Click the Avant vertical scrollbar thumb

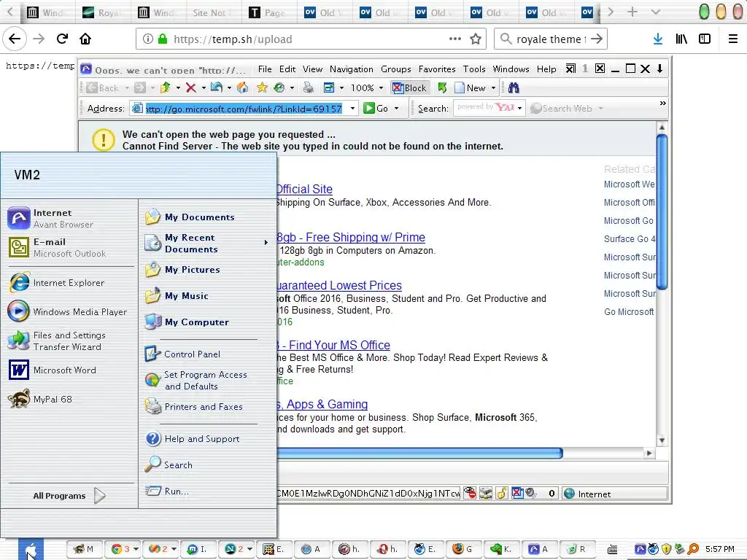click(x=662, y=212)
